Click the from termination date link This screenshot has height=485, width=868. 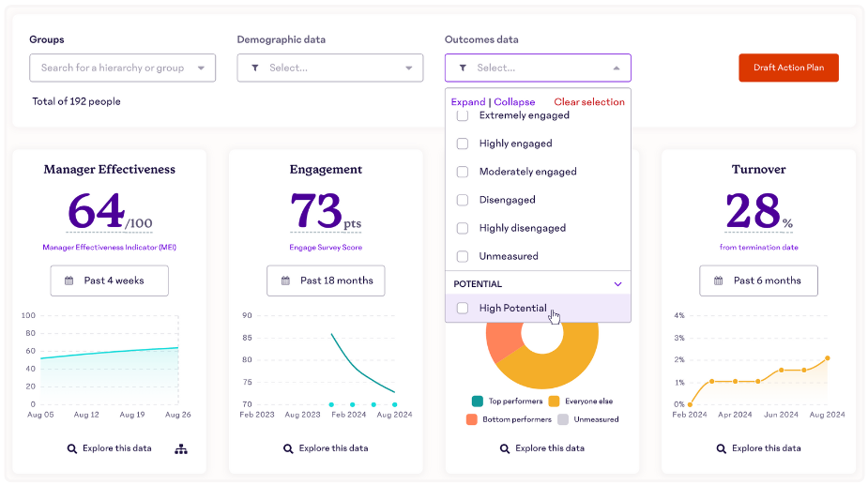click(759, 248)
